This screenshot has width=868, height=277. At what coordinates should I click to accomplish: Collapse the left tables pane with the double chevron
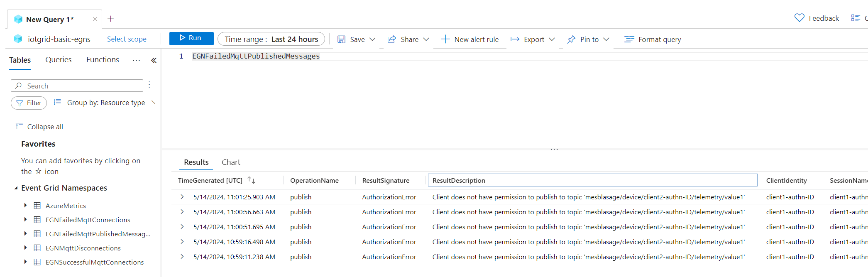[154, 60]
